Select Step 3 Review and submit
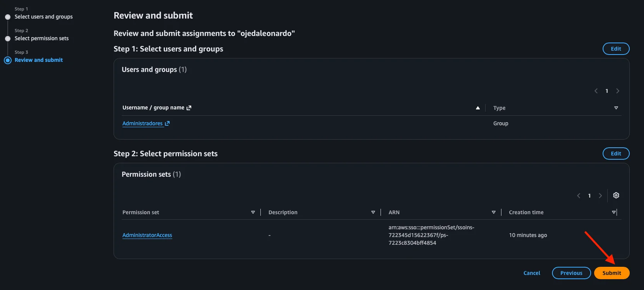The image size is (644, 290). (39, 60)
